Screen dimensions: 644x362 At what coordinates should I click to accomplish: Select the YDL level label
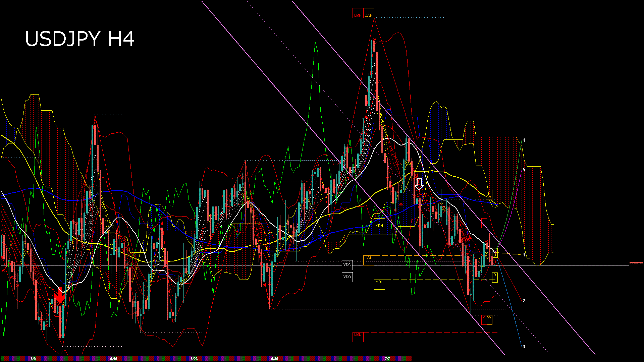click(379, 284)
